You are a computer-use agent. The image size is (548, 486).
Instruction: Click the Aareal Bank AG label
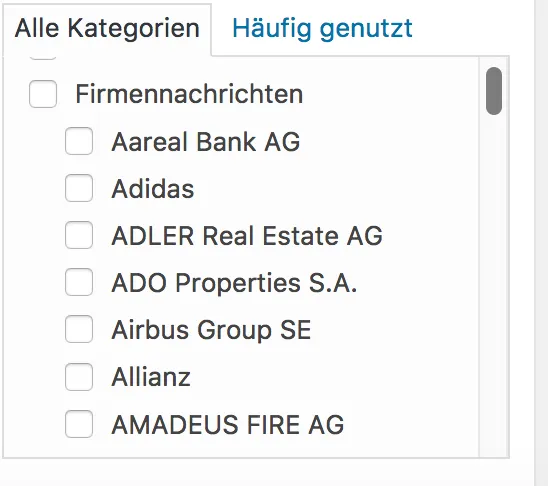pos(206,142)
